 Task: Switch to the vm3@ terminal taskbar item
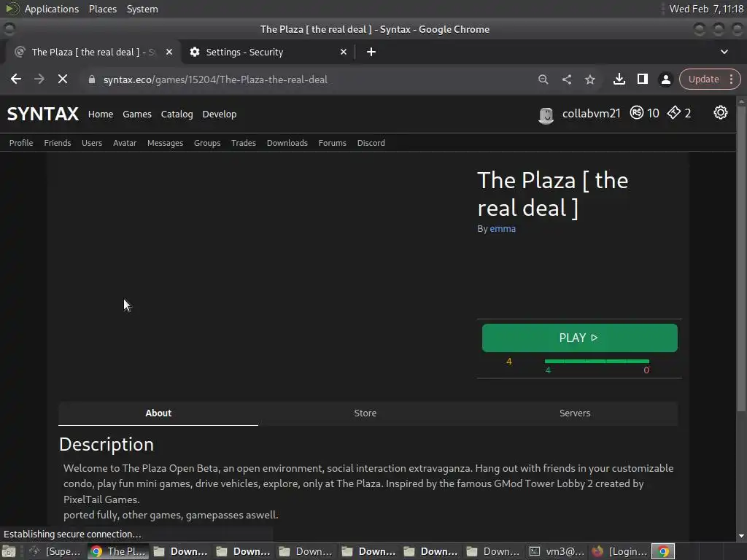click(x=557, y=551)
